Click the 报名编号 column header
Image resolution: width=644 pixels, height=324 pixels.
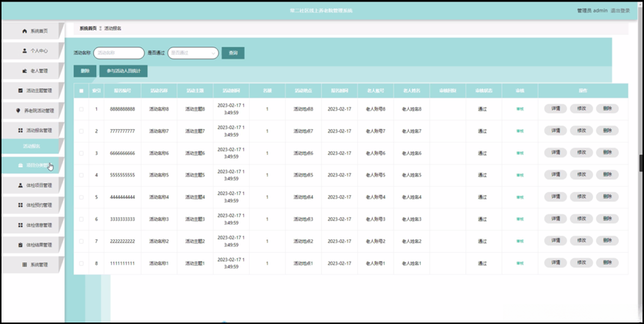pyautogui.click(x=122, y=90)
